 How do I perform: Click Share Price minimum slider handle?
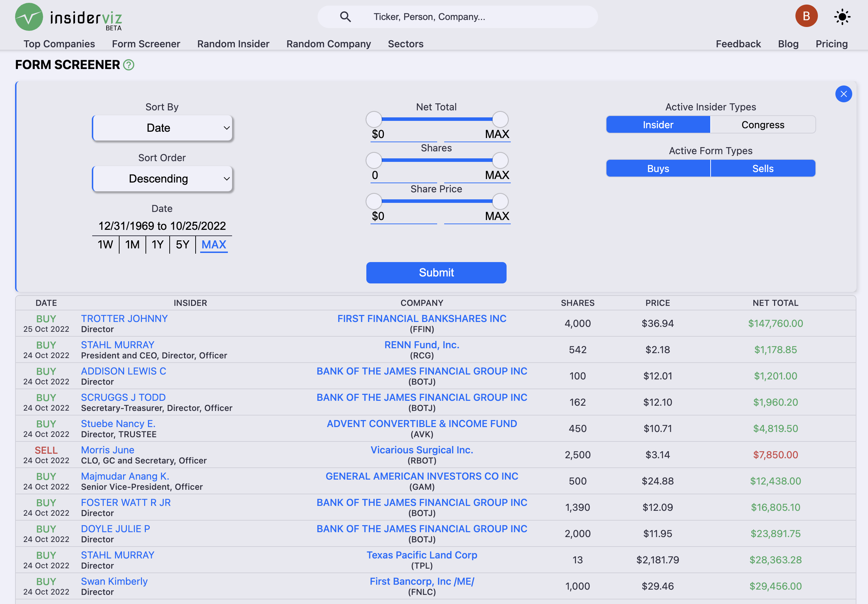[x=374, y=201]
